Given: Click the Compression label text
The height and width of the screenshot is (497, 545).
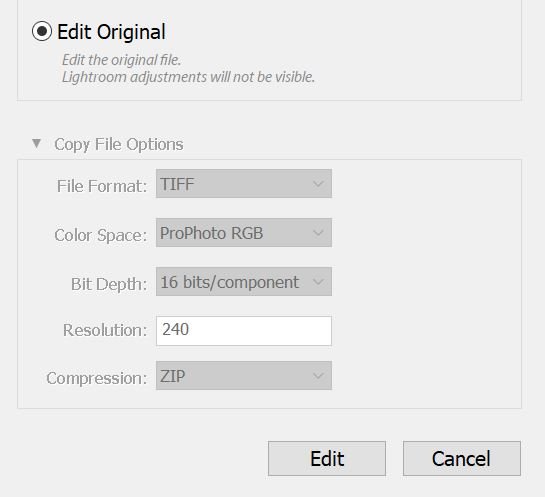Looking at the screenshot, I should [x=97, y=378].
